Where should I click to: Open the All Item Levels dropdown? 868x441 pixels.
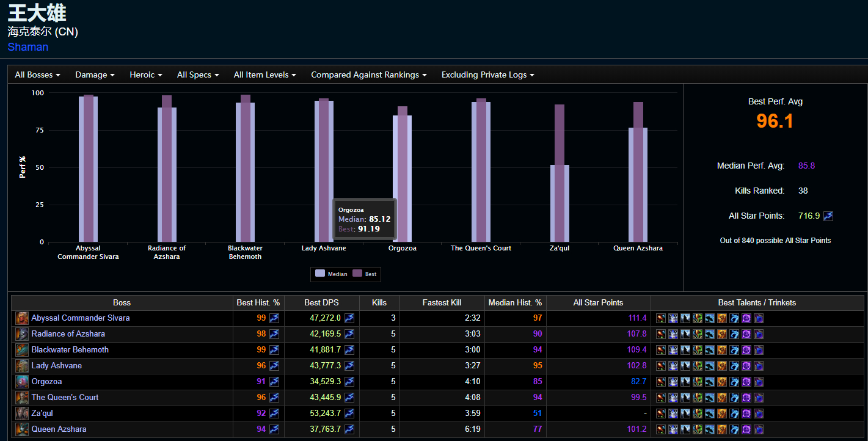[264, 75]
